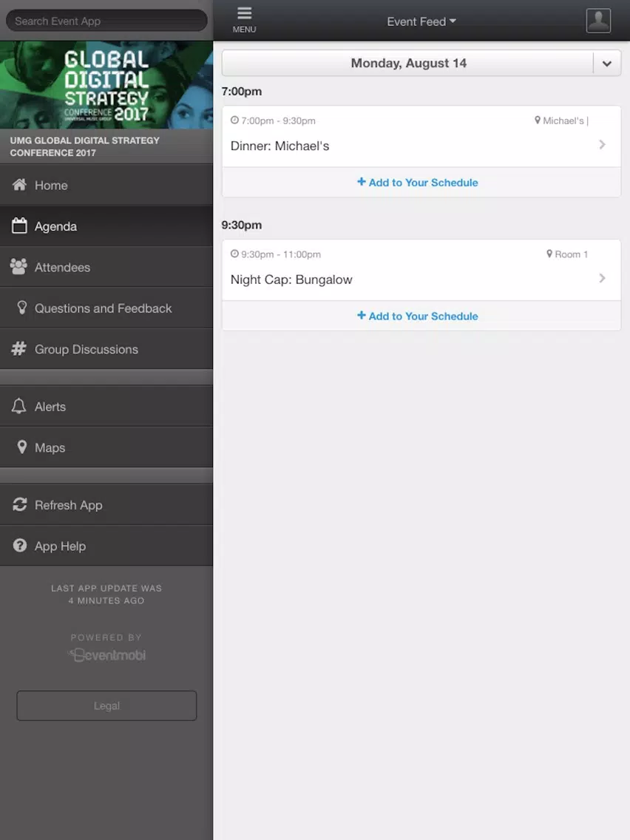The height and width of the screenshot is (840, 630).
Task: Open the Event Feed dropdown
Action: click(x=421, y=21)
